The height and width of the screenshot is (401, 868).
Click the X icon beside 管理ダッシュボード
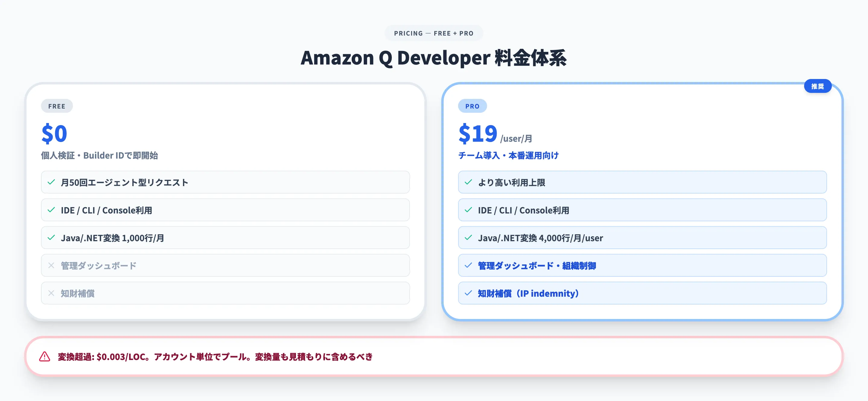(x=51, y=266)
